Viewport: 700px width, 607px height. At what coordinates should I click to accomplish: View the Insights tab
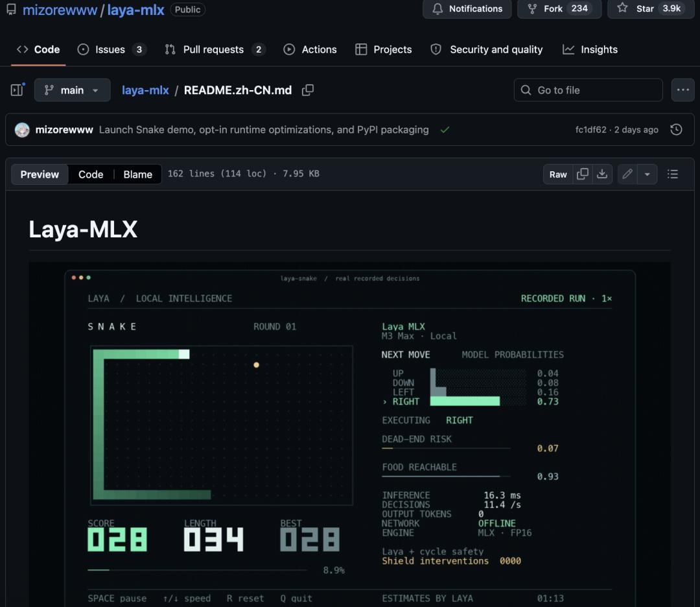point(590,49)
